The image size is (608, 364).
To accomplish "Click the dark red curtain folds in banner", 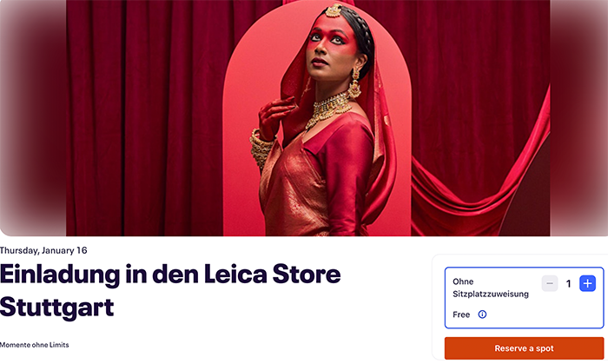I will [143, 116].
